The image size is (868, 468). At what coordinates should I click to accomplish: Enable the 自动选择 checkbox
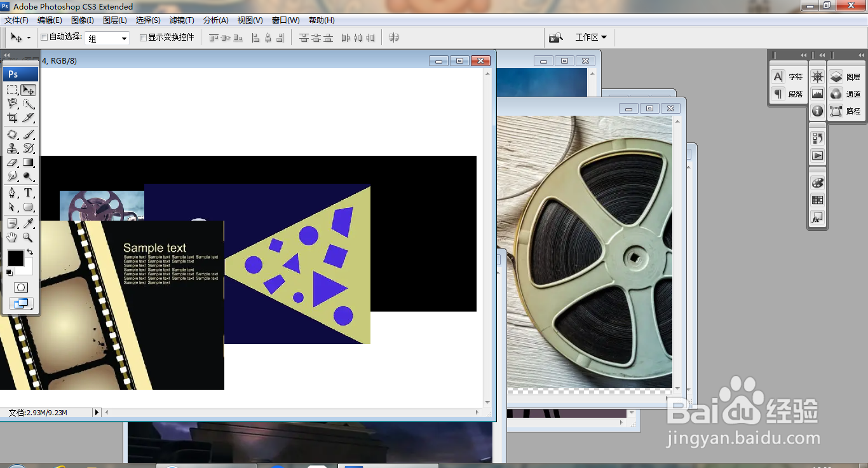click(x=44, y=38)
